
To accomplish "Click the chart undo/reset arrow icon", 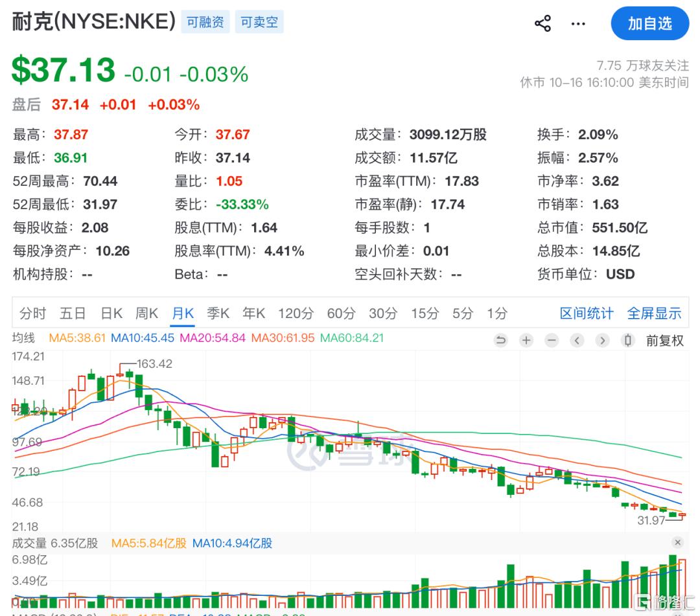I will coord(501,341).
